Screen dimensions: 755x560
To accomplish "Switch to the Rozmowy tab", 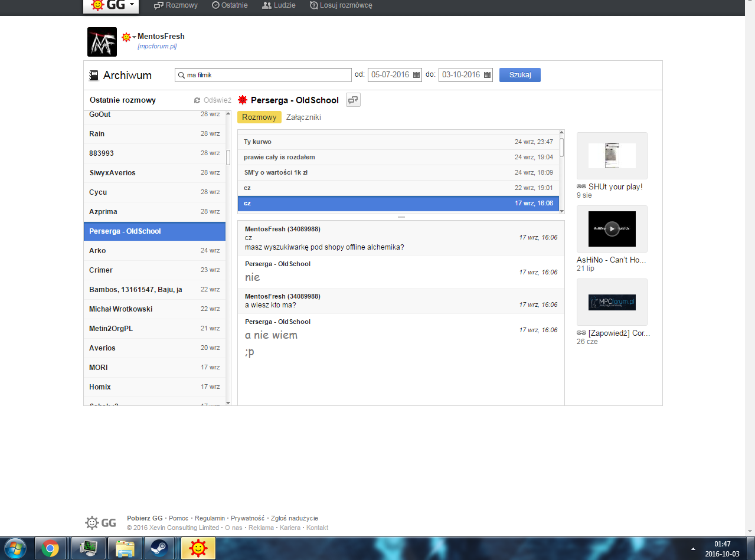I will click(259, 117).
